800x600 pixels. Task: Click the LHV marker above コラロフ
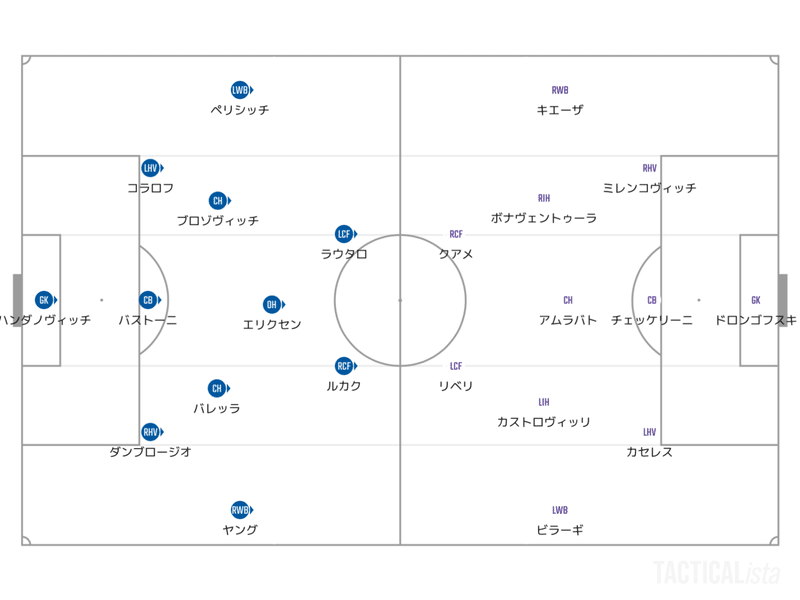152,168
